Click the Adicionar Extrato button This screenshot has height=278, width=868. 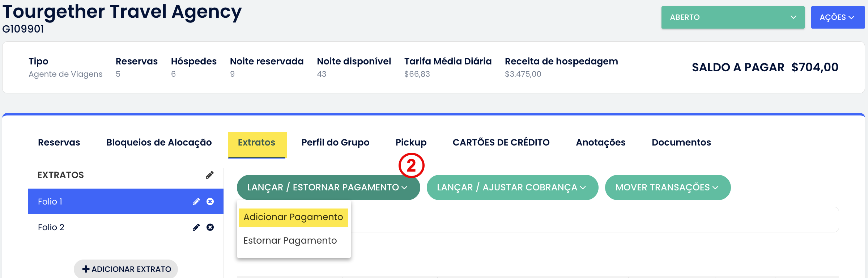pos(126,269)
